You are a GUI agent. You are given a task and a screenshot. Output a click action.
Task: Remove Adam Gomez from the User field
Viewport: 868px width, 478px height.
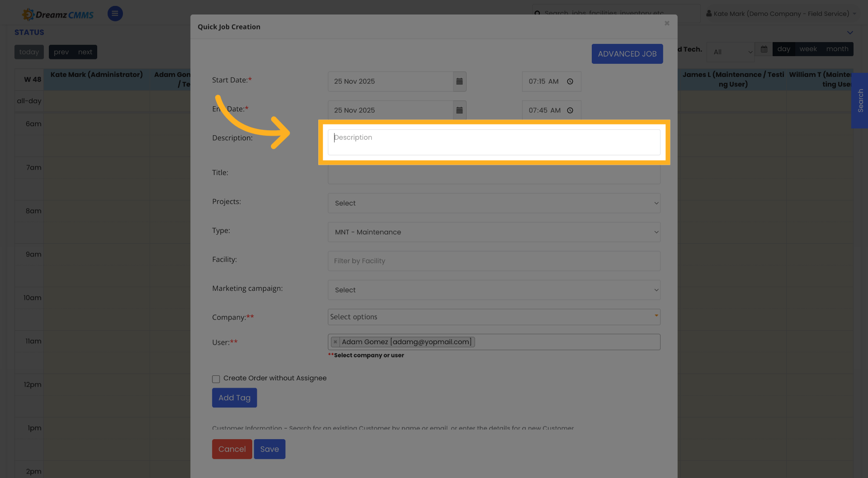pos(335,342)
